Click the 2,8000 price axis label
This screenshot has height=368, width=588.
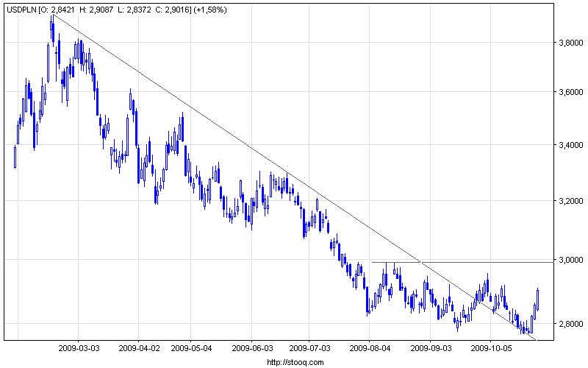(571, 324)
